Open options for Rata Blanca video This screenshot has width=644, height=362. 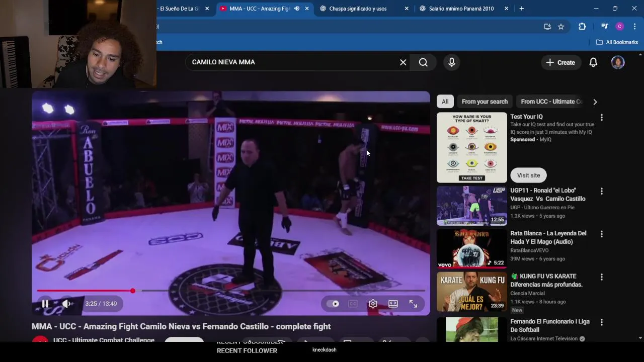click(601, 234)
